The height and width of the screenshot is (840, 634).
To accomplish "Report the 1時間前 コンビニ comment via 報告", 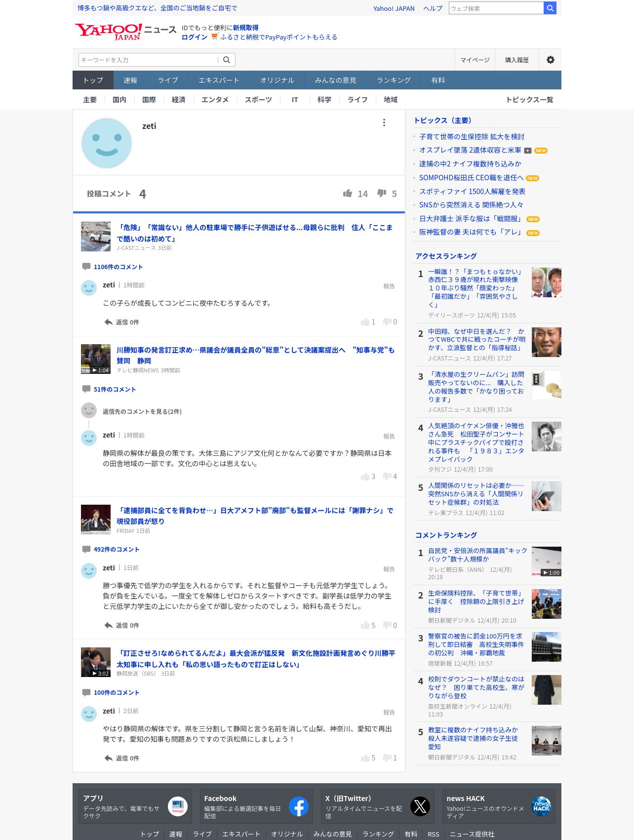I will (389, 286).
